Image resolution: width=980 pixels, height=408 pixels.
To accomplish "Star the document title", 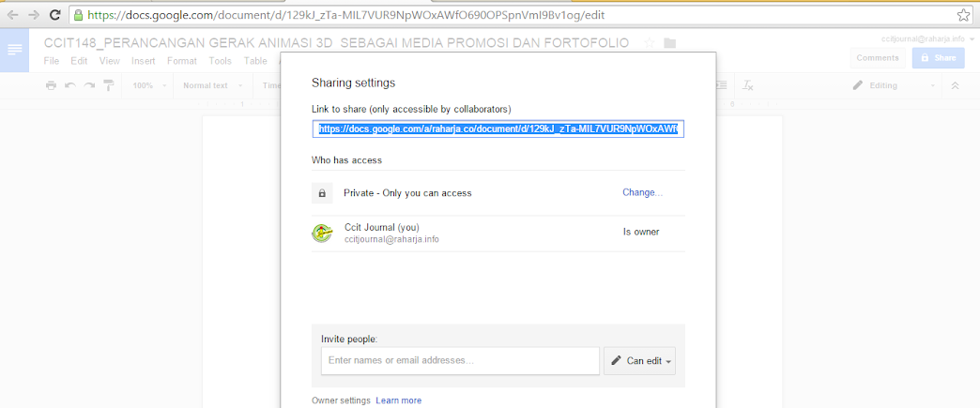I will (x=650, y=43).
